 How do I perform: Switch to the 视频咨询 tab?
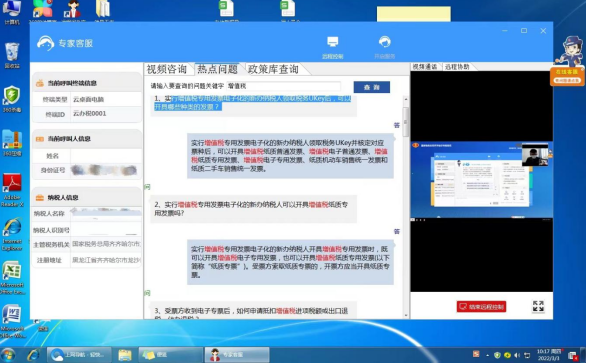167,69
